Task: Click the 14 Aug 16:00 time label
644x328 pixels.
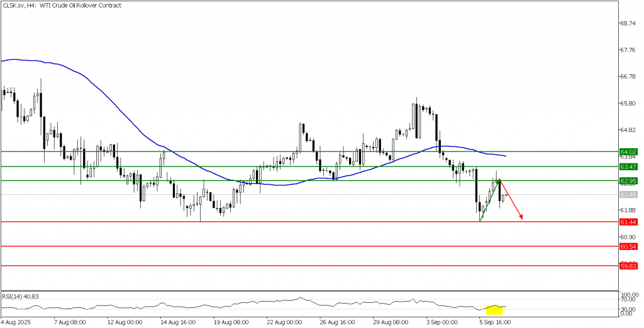Action: 178,322
